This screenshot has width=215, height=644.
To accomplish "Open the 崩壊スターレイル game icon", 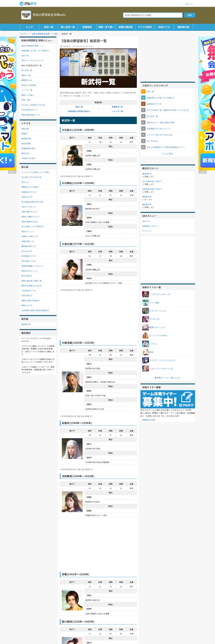I will click(x=145, y=327).
